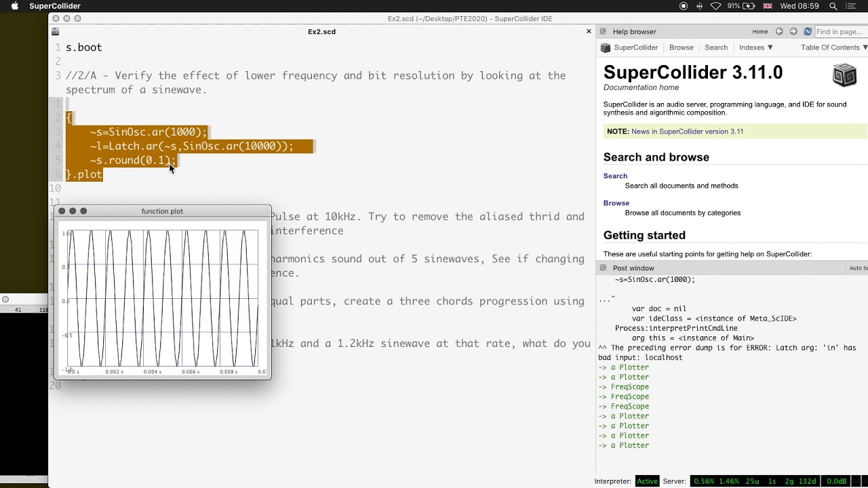Viewport: 868px width, 488px height.
Task: Select the Ex2.scd tab title
Action: tap(321, 32)
